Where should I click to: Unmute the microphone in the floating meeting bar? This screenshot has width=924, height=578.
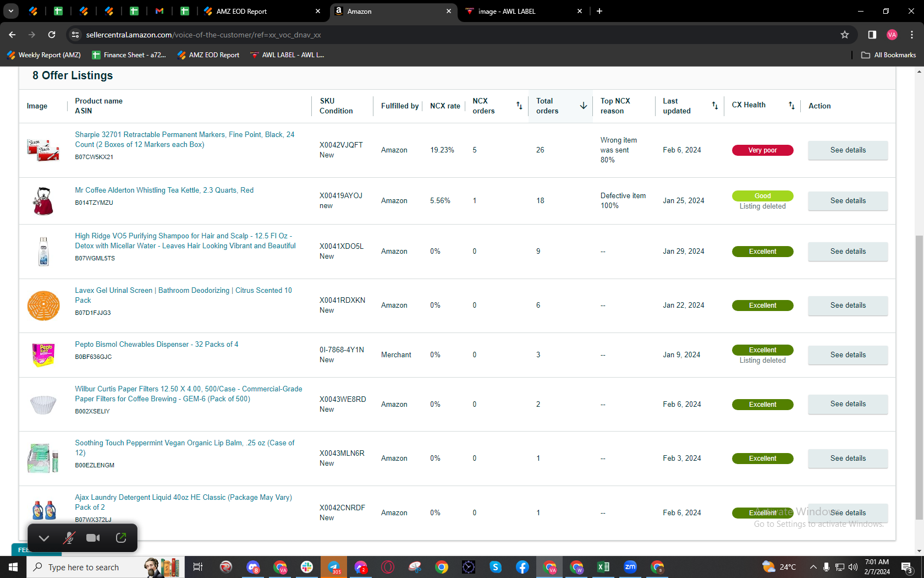coord(69,538)
